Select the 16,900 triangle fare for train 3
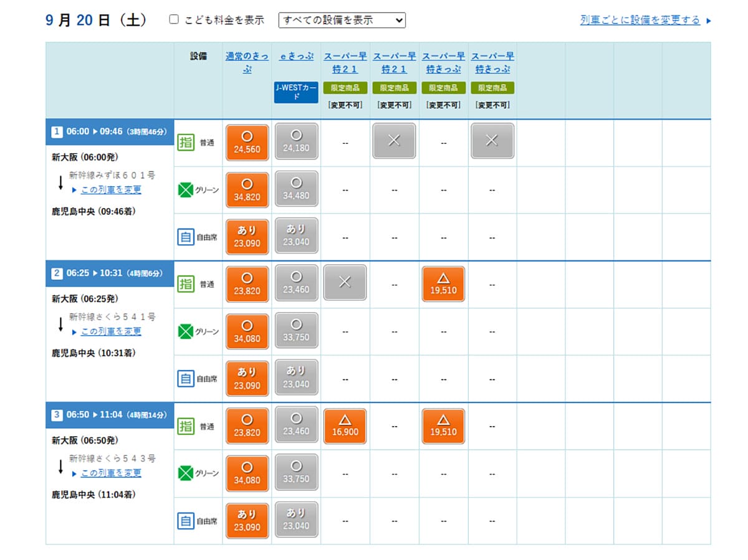This screenshot has height=560, width=748. [345, 426]
